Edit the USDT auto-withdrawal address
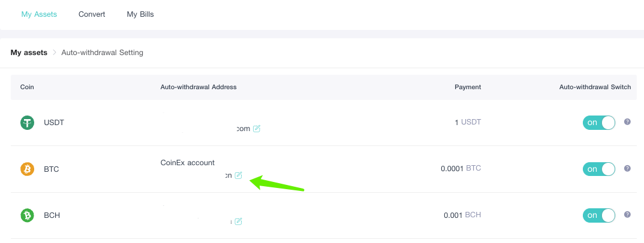The image size is (644, 243). (257, 129)
